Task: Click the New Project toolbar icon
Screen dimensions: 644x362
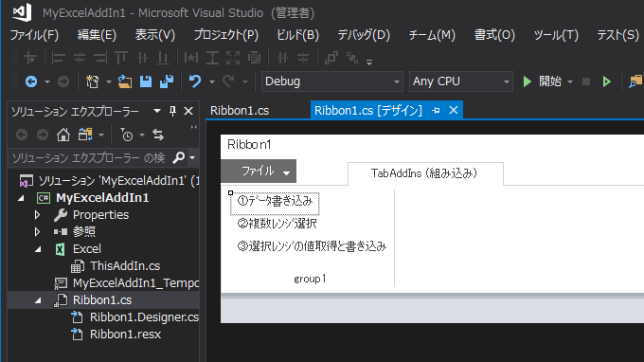Action: tap(93, 81)
